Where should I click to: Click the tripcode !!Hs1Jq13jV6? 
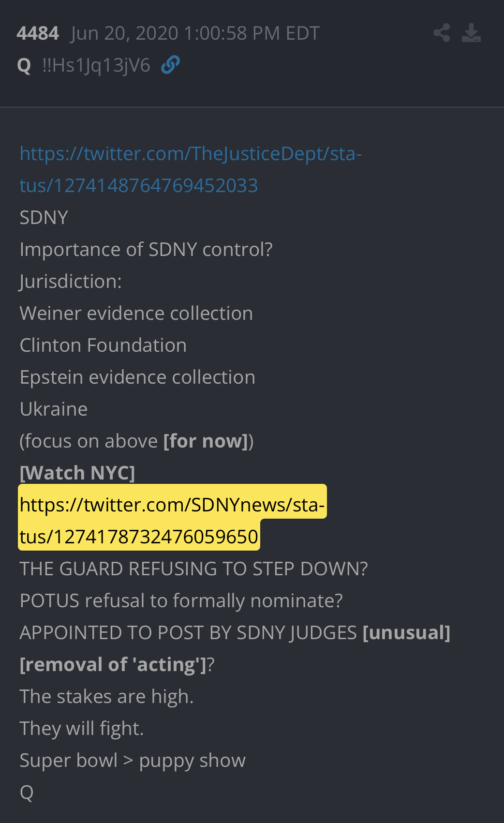pyautogui.click(x=96, y=65)
